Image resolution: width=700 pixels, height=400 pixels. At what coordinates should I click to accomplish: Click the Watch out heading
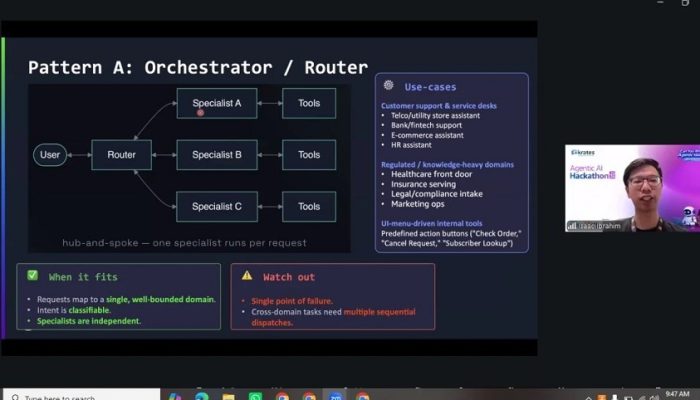pos(289,277)
